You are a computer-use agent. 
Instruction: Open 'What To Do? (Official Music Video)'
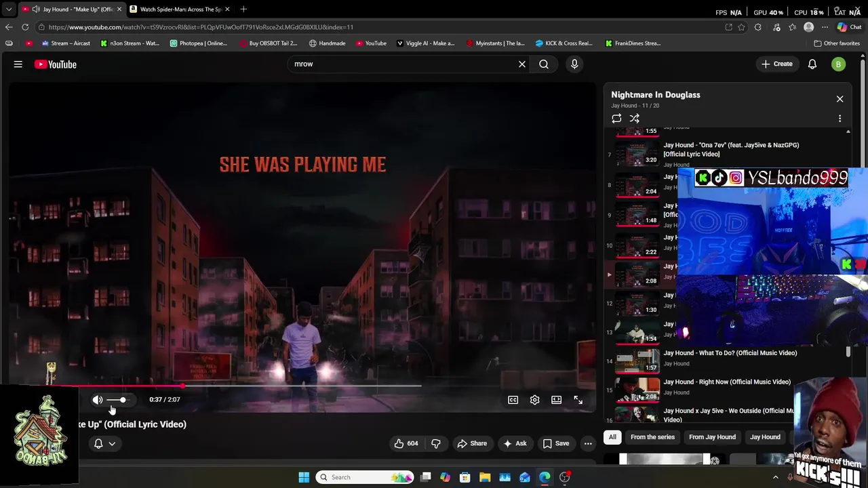coord(730,353)
